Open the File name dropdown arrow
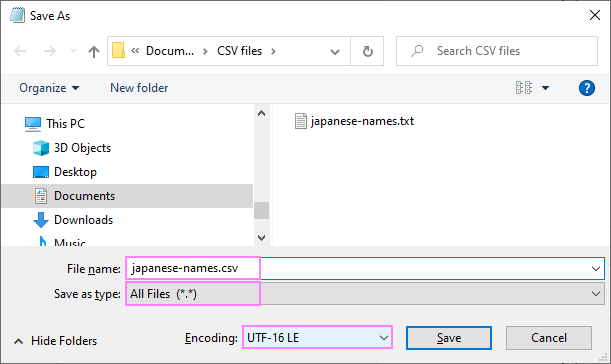Image resolution: width=611 pixels, height=364 pixels. (x=595, y=269)
